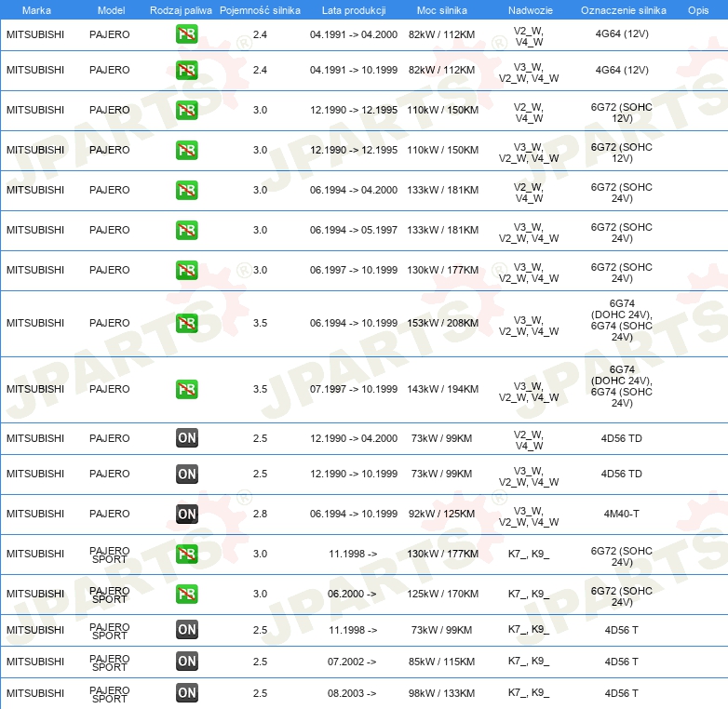Viewport: 728px width, 709px height.
Task: Click PAJERO SPORT model in the 08.2003 row
Action: 110,694
